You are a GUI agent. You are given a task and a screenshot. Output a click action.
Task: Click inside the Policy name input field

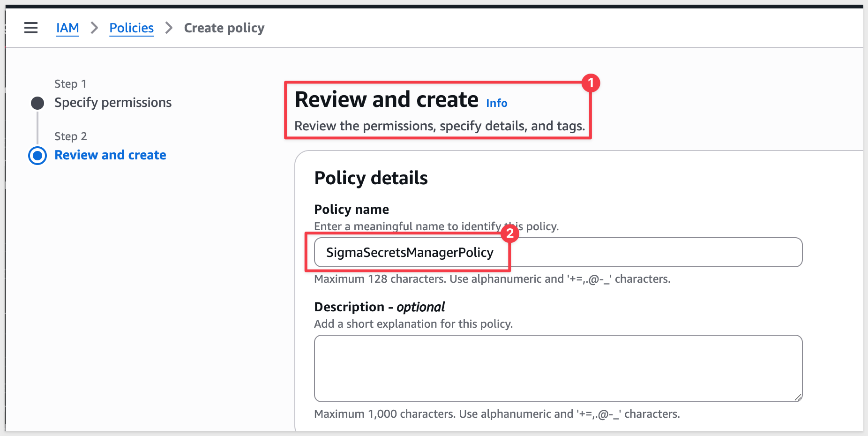point(558,252)
